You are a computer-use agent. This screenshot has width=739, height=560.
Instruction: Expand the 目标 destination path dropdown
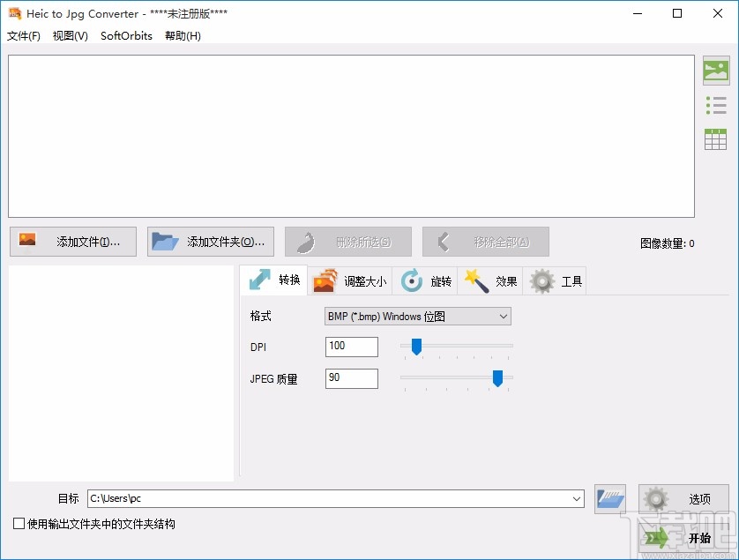click(577, 498)
